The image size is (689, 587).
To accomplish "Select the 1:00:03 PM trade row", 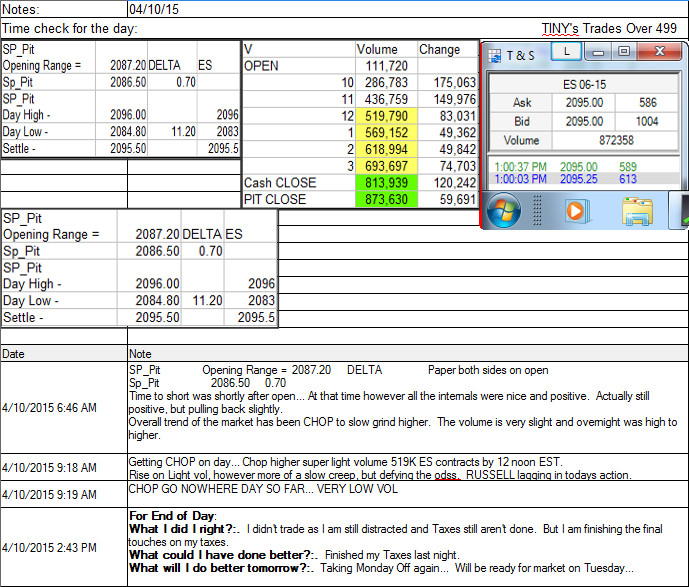I will point(584,179).
